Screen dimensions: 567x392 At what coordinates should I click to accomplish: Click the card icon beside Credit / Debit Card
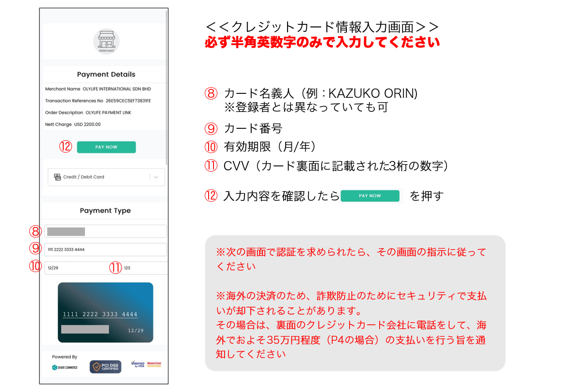coord(58,177)
